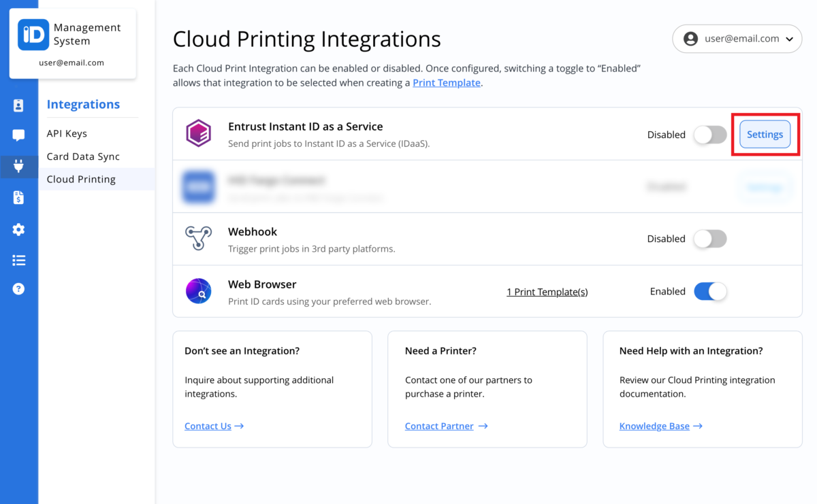Disable the Web Browser integration toggle

710,291
